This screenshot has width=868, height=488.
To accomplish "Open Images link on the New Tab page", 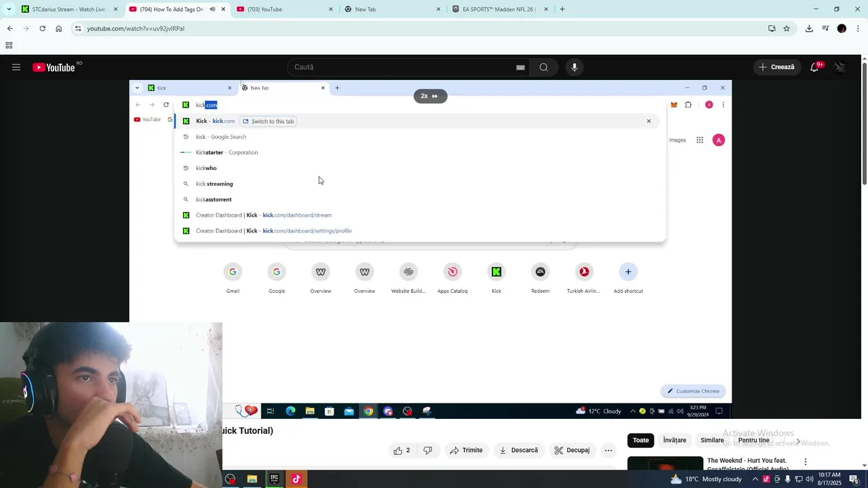I will 677,140.
